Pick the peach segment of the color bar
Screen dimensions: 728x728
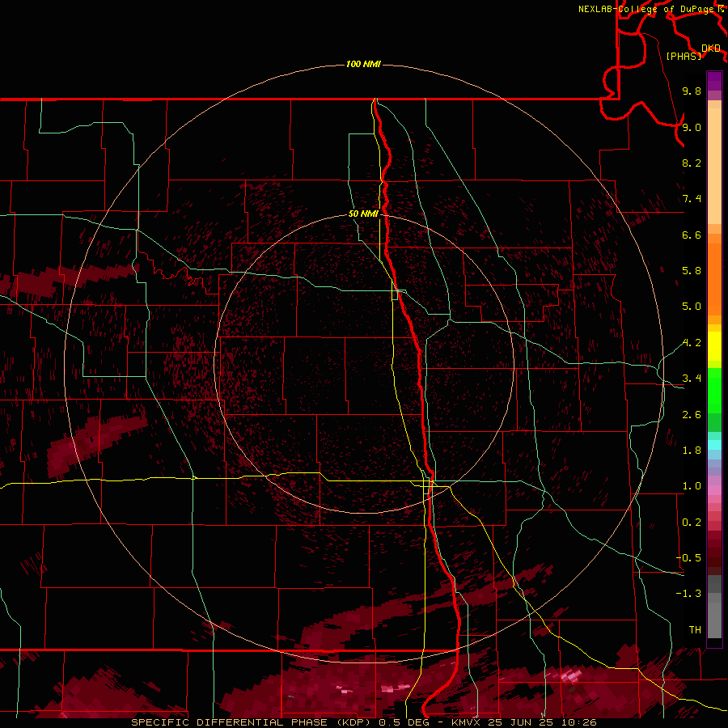tap(714, 166)
